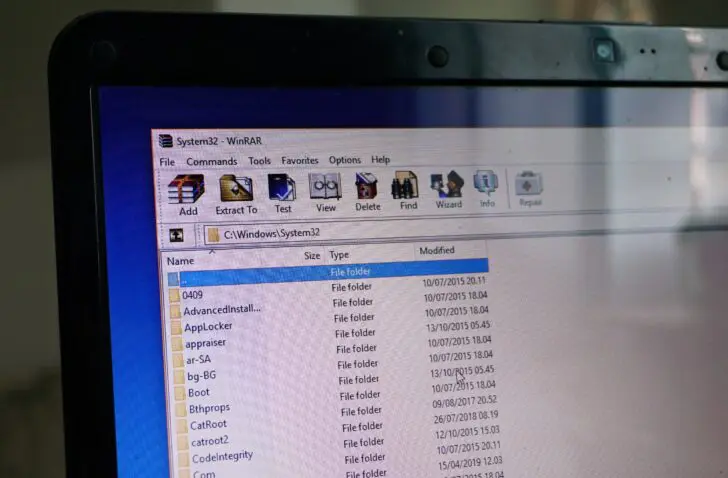The width and height of the screenshot is (728, 478).
Task: Click modified date 26/07/2018 08.19
Action: (466, 417)
